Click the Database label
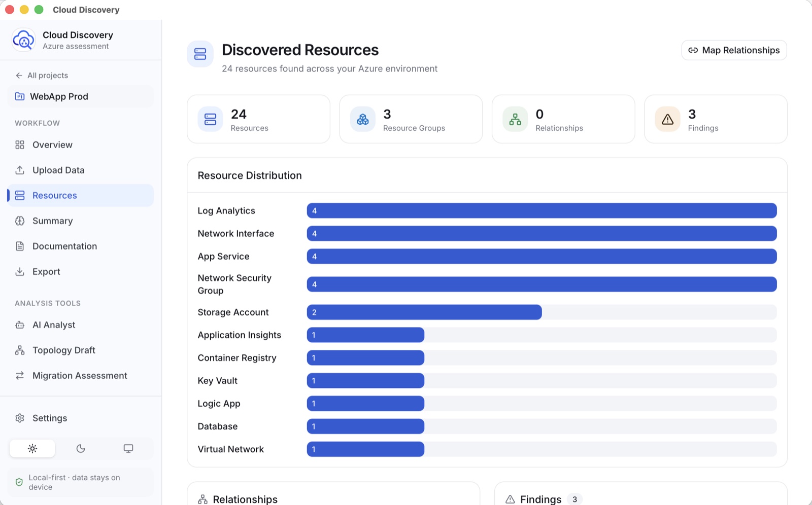This screenshot has width=812, height=505. 218,426
